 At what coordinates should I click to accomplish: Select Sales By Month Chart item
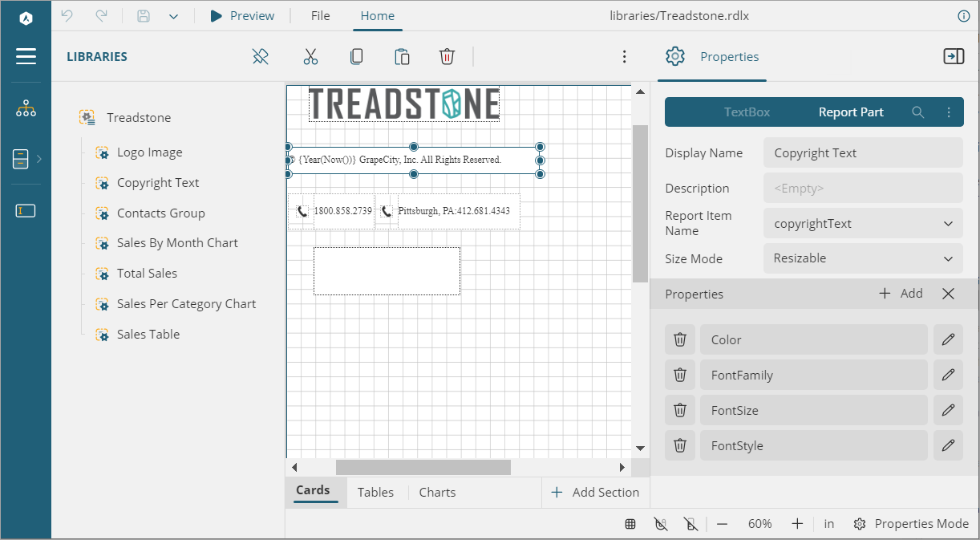(x=177, y=243)
